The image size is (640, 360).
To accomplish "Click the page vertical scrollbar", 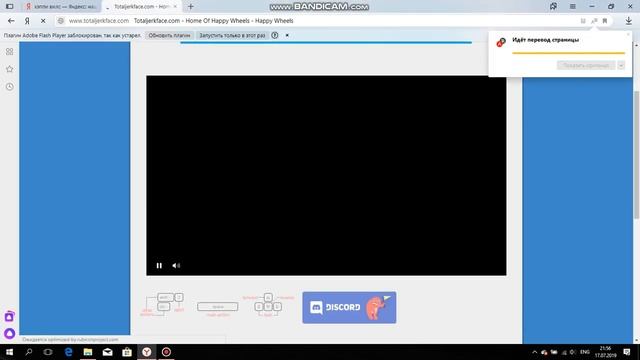I will click(x=636, y=155).
